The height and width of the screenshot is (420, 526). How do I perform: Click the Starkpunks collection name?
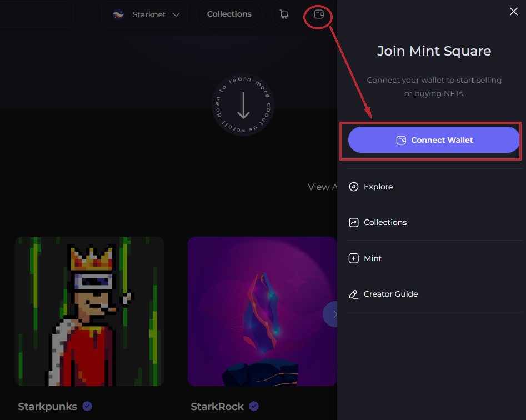47,407
